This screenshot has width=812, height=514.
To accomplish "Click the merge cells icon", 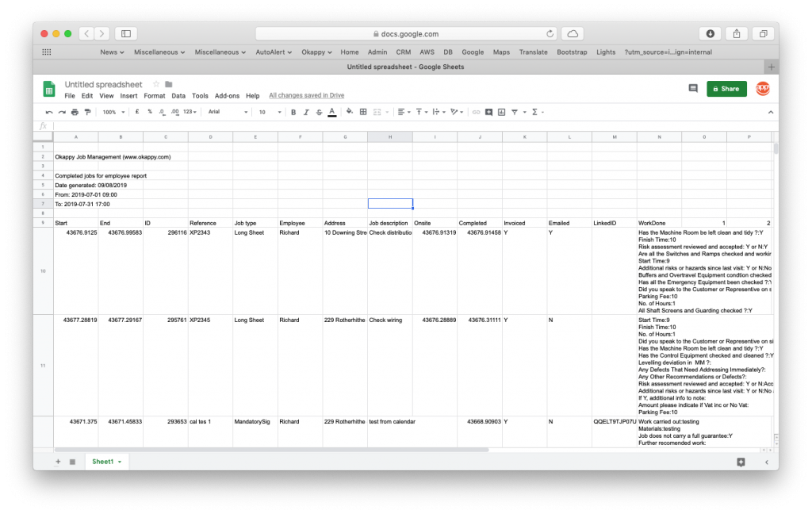I will coord(377,112).
